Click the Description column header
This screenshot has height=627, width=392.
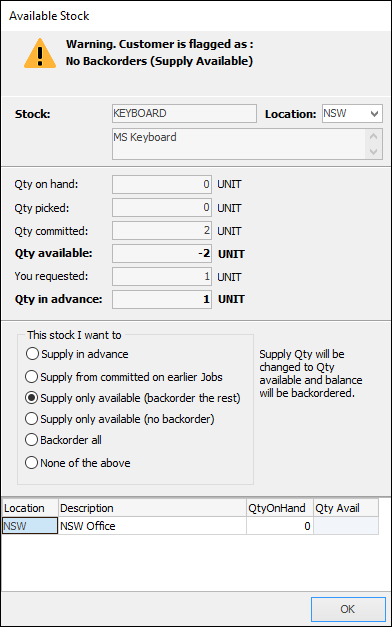pyautogui.click(x=152, y=508)
